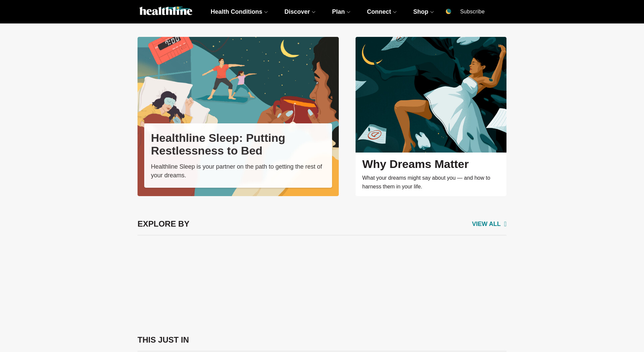Screen dimensions: 644x352
Task: Expand the Discover chevron arrow
Action: tap(314, 12)
